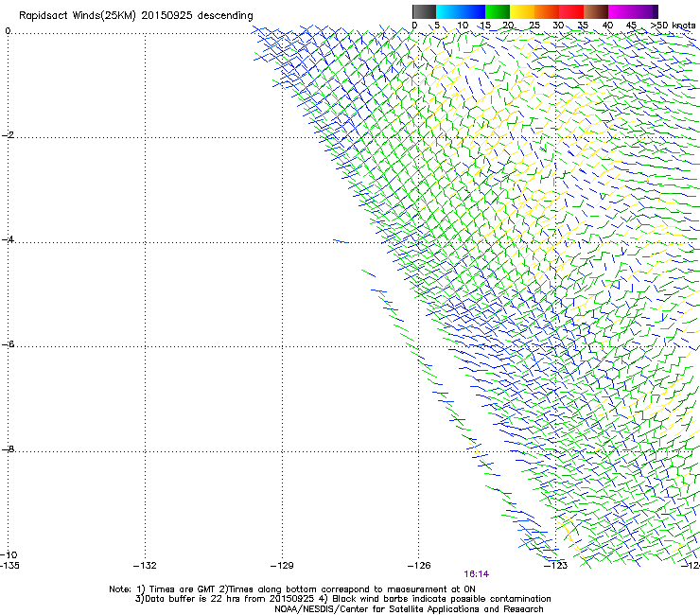700x615 pixels.
Task: Click the purple '16:14' time label
Action: pyautogui.click(x=476, y=574)
